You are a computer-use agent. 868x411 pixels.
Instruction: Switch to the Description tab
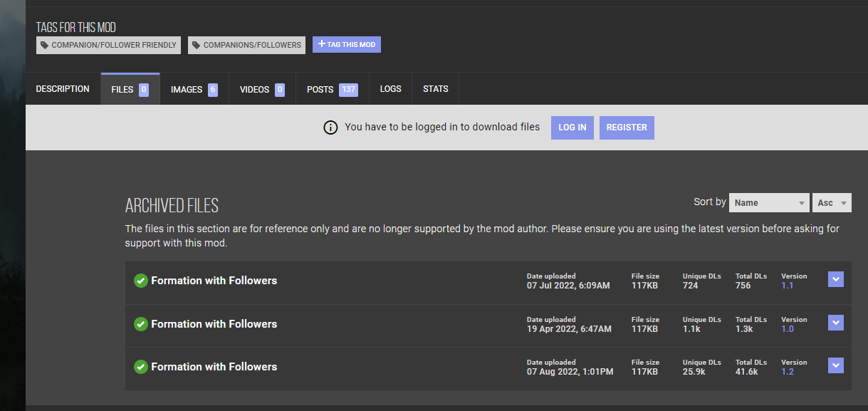(63, 89)
